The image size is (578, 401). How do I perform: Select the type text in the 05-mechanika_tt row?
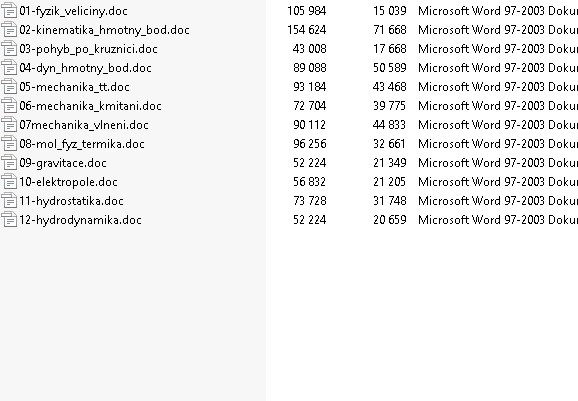click(498, 87)
